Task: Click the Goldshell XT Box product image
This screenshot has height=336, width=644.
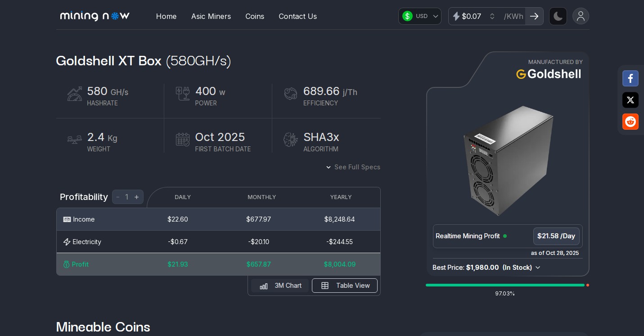Action: (508, 160)
